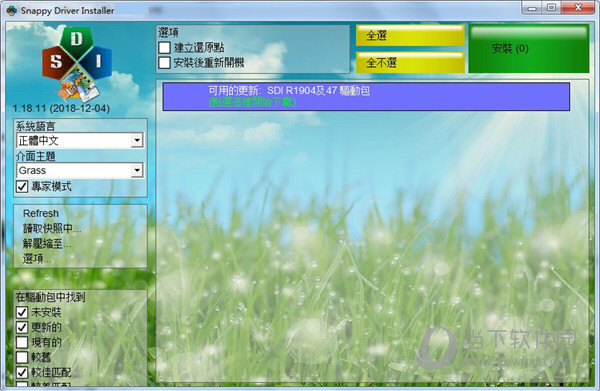The width and height of the screenshot is (600, 391).
Task: Uncheck the 未安裝 filter
Action: click(x=22, y=312)
